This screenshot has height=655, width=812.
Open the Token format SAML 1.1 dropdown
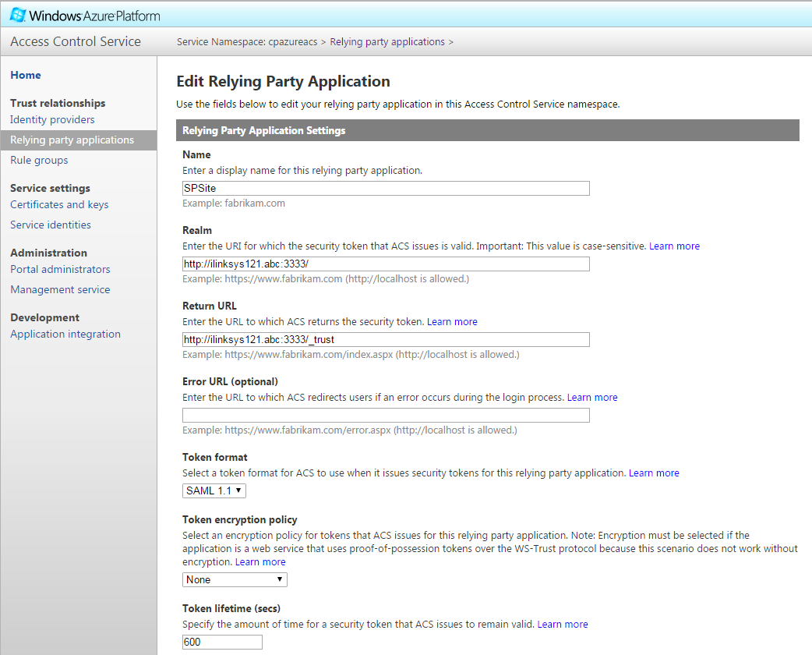tap(214, 490)
